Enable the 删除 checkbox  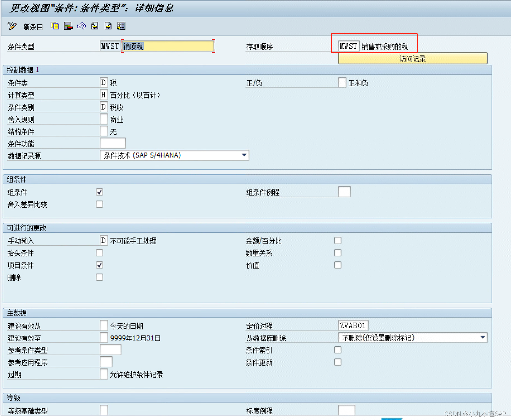tap(99, 277)
